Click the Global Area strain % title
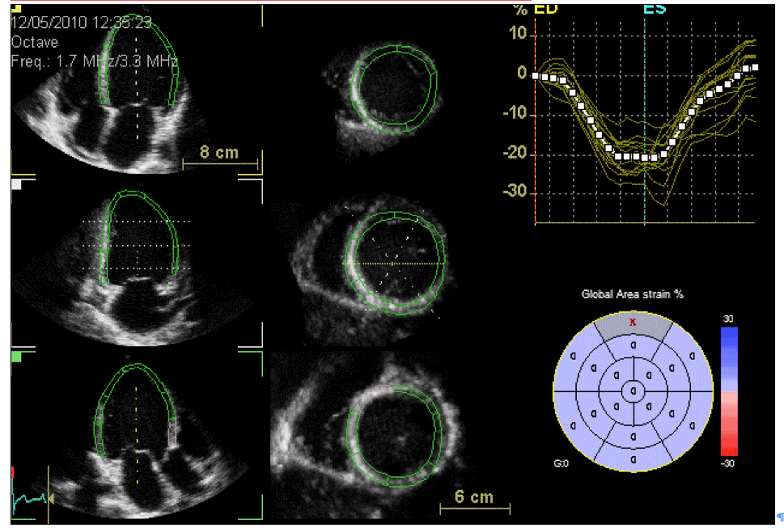The image size is (784, 532). pyautogui.click(x=632, y=294)
